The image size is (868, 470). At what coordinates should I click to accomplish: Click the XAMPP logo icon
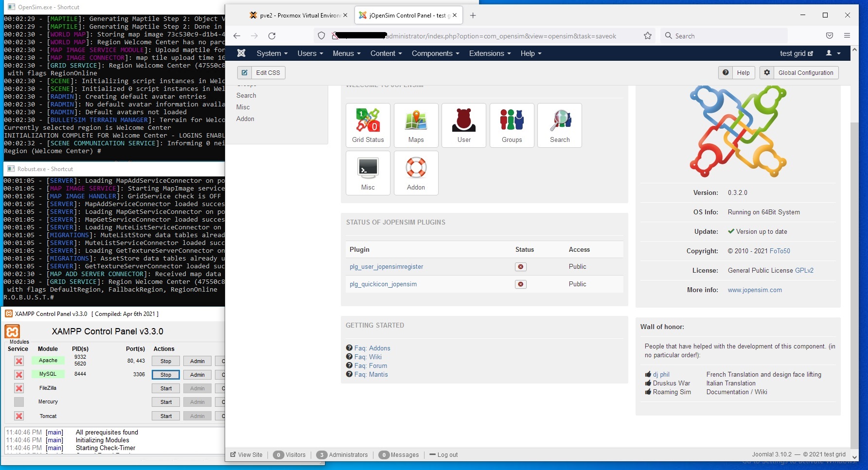[x=12, y=331]
